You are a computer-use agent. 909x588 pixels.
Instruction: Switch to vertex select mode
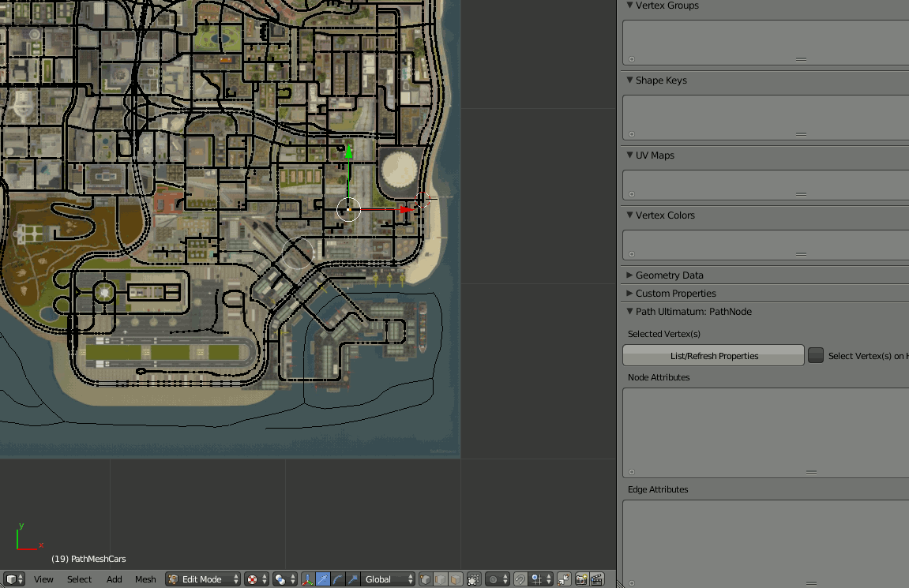pos(426,579)
